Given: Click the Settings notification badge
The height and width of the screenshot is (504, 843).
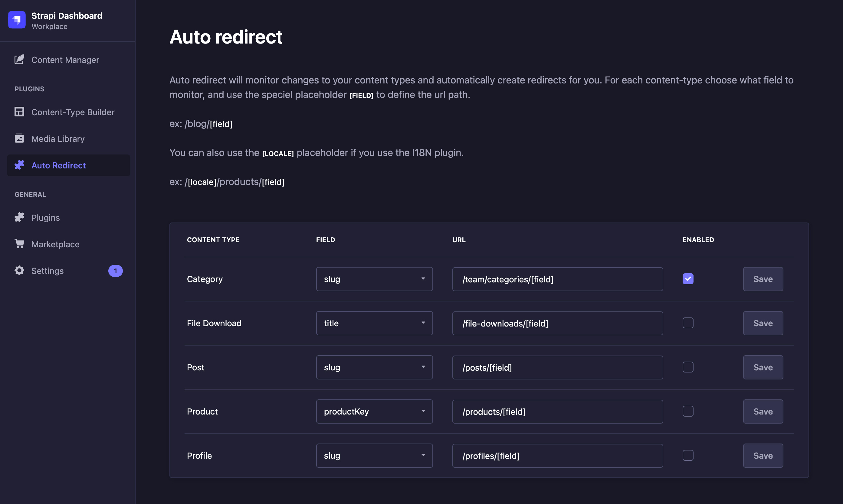Looking at the screenshot, I should (x=116, y=271).
